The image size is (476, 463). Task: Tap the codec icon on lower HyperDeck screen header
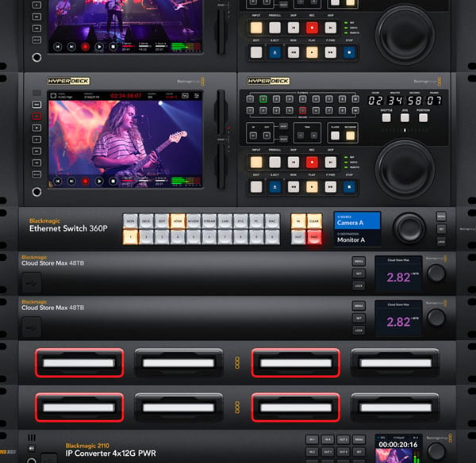pyautogui.click(x=53, y=96)
